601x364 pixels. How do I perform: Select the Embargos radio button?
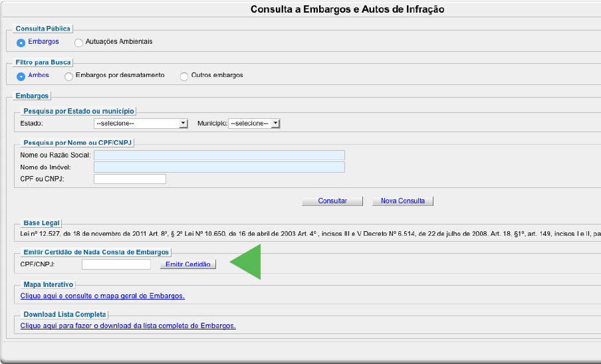pos(21,42)
